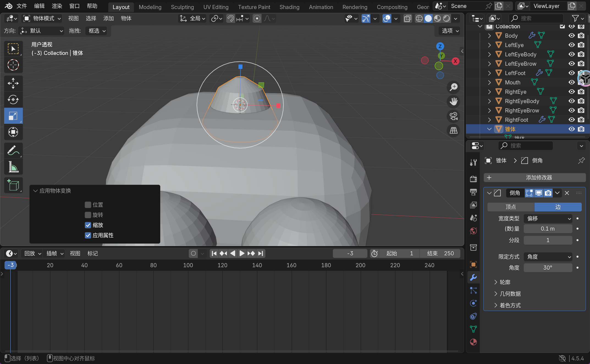Select the Move tool in toolbar

[13, 83]
